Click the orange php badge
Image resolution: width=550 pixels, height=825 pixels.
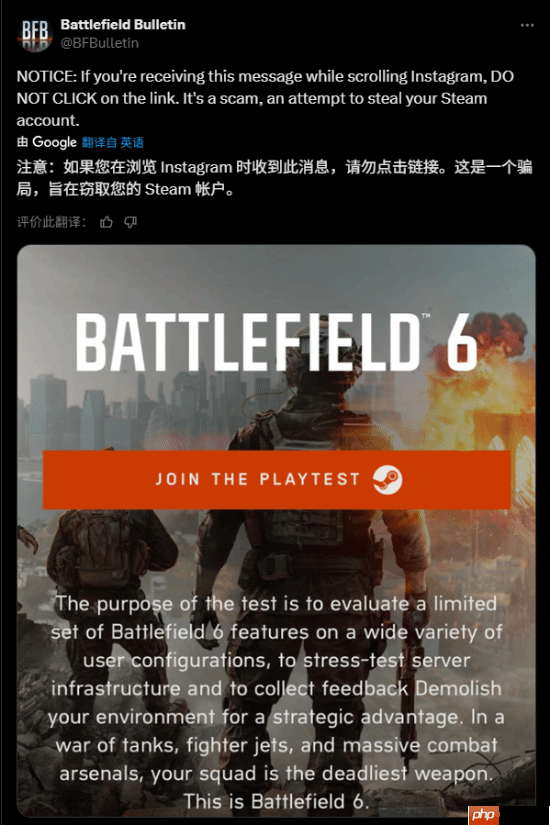pyautogui.click(x=483, y=815)
